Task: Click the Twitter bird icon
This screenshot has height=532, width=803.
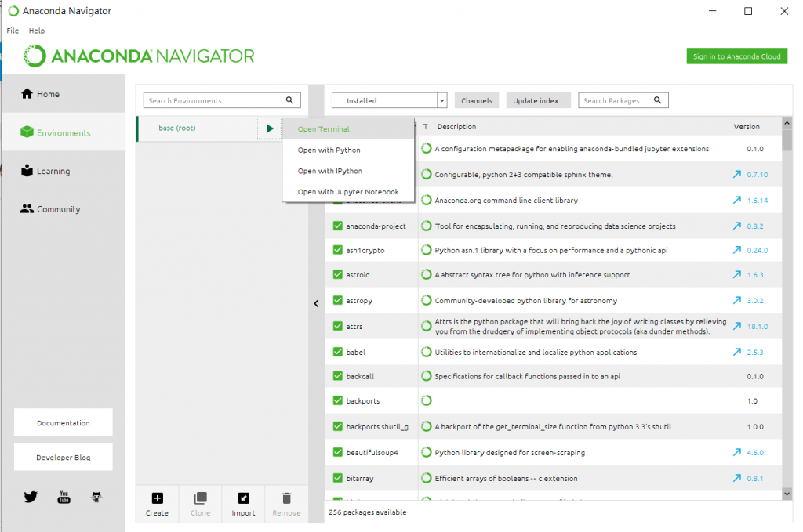Action: coord(31,496)
